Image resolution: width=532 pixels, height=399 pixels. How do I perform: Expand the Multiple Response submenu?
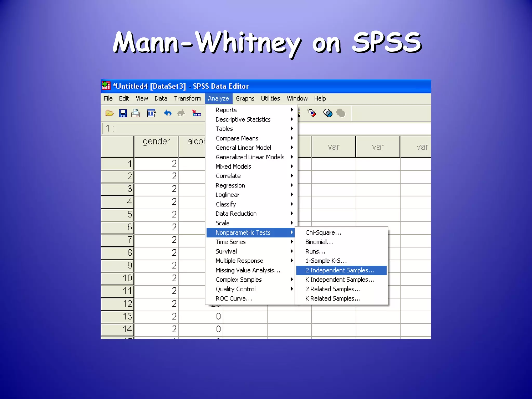[250, 261]
